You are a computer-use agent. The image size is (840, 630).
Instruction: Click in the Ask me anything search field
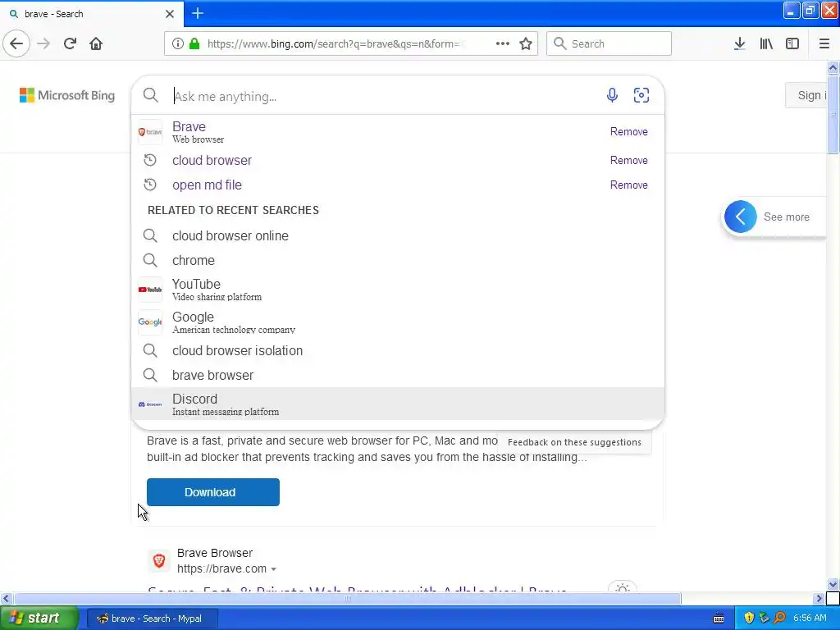tap(386, 96)
